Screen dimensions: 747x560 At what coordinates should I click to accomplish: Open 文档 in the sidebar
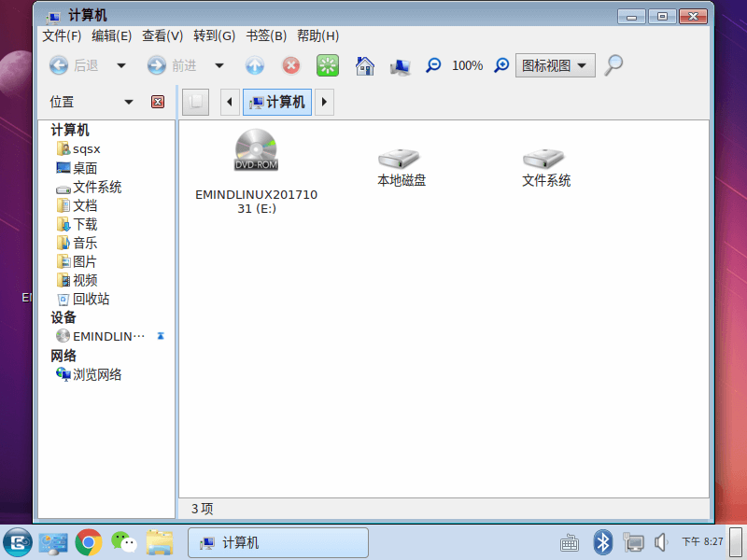77,205
